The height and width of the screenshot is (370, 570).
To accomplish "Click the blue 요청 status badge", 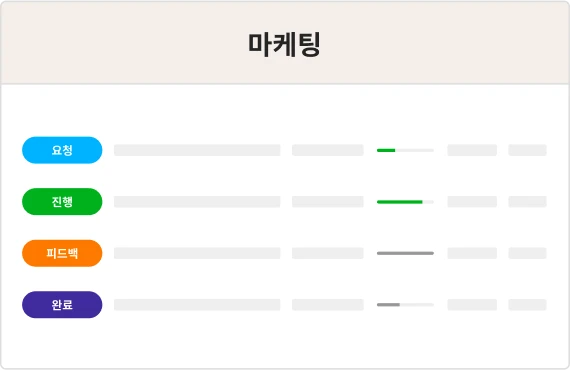I will click(62, 150).
